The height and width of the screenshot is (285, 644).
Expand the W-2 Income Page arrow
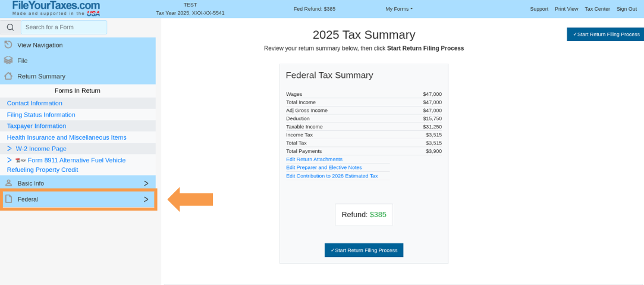coord(10,149)
